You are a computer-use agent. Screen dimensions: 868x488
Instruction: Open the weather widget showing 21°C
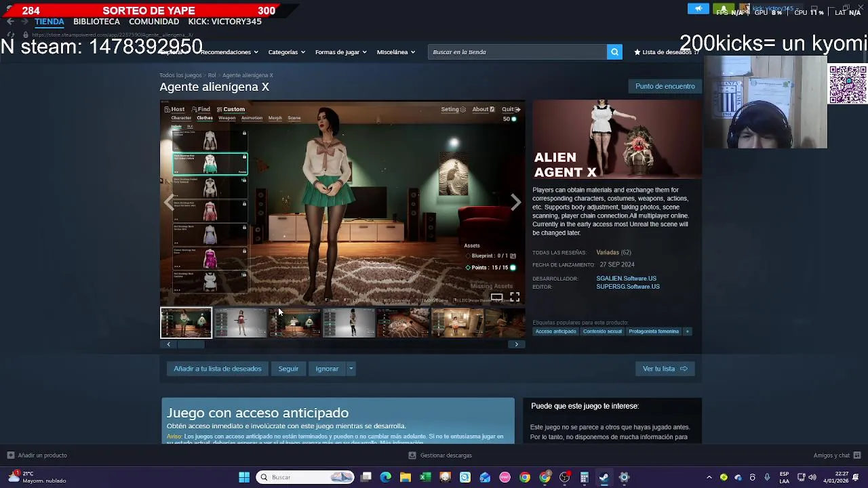(x=37, y=477)
